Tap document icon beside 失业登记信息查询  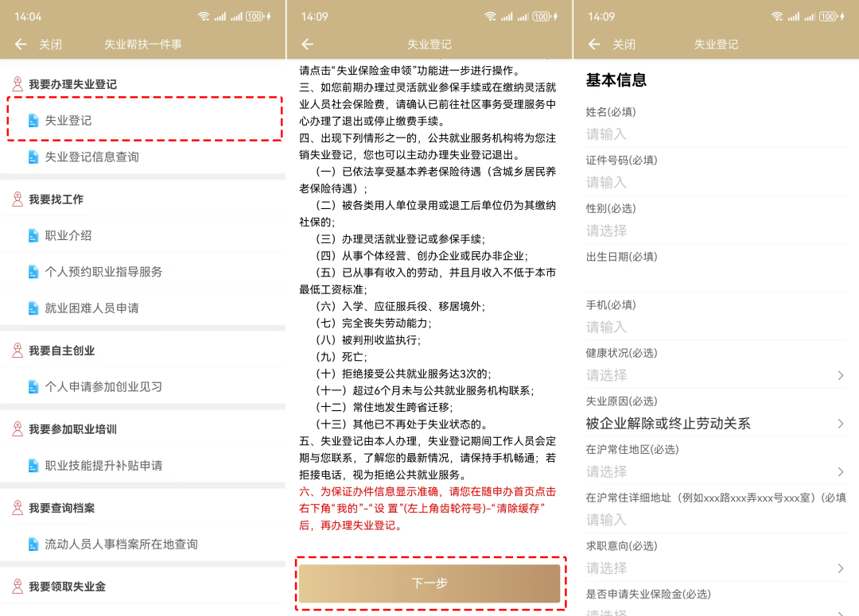tap(33, 157)
